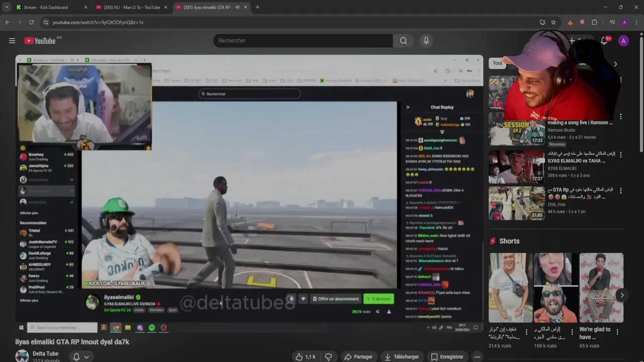Open options for ILYAS ELMALIKI vs TAHA video

(x=620, y=154)
